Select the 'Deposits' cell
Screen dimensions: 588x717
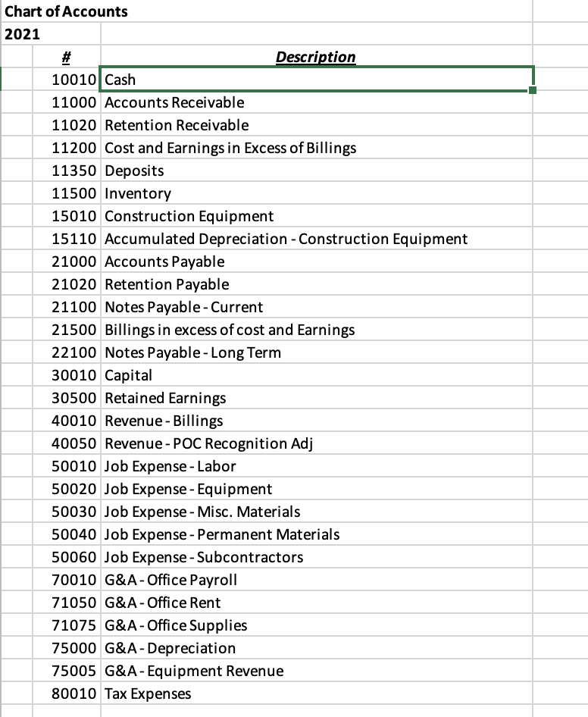point(317,170)
